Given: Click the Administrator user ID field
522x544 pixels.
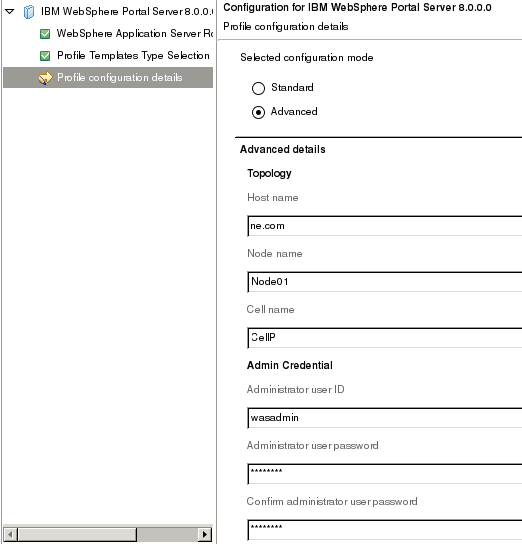Looking at the screenshot, I should click(385, 418).
